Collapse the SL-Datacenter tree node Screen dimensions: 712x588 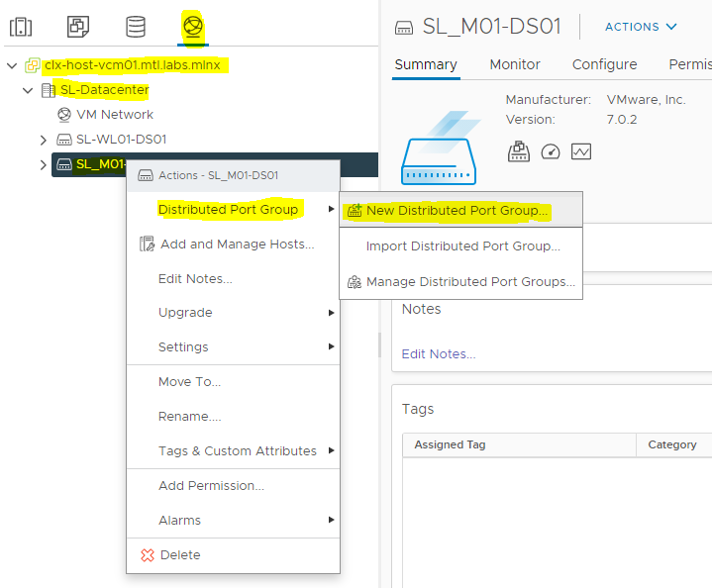[x=28, y=90]
